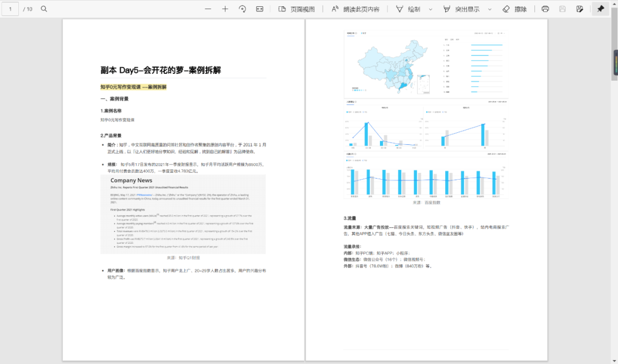Click the colored side widget at right edge

click(x=616, y=62)
